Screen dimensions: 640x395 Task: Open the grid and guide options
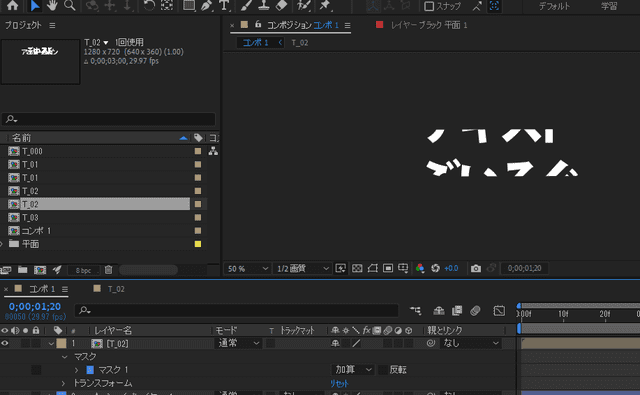pyautogui.click(x=403, y=268)
